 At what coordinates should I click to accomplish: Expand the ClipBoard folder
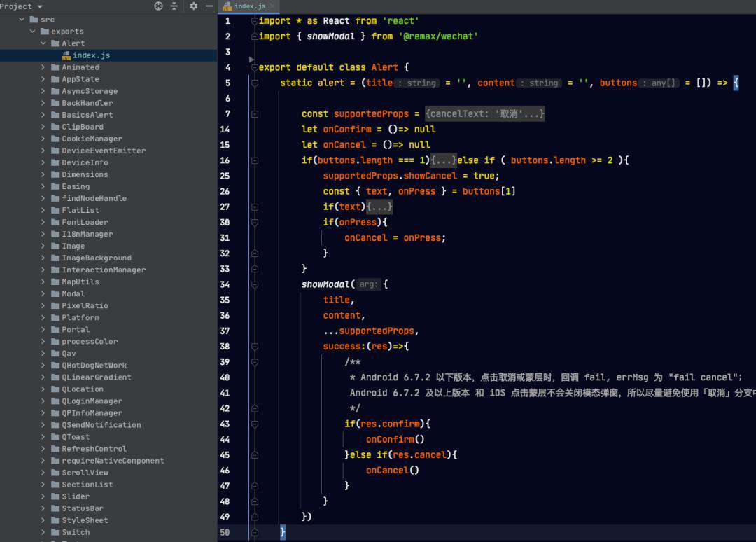coord(43,127)
